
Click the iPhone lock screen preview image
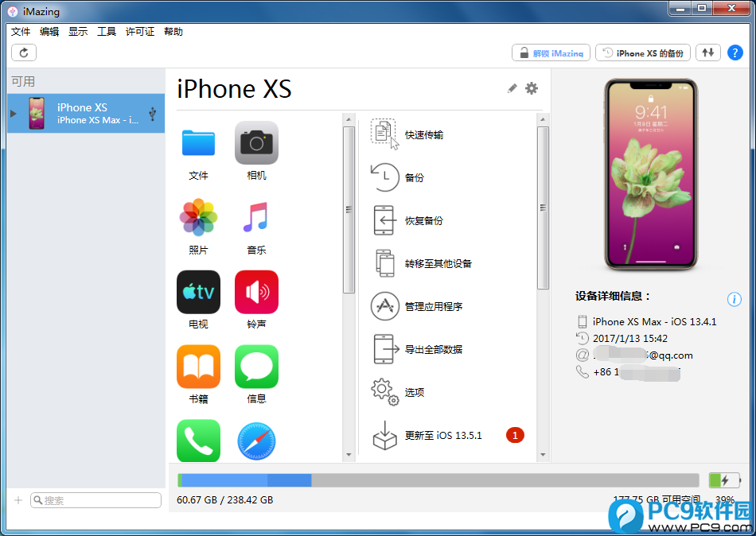[651, 173]
